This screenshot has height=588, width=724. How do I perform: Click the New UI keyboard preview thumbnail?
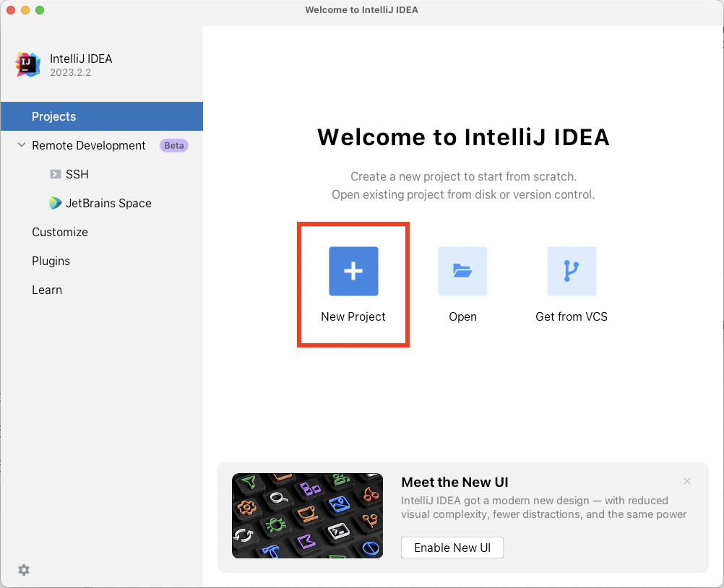(x=307, y=516)
